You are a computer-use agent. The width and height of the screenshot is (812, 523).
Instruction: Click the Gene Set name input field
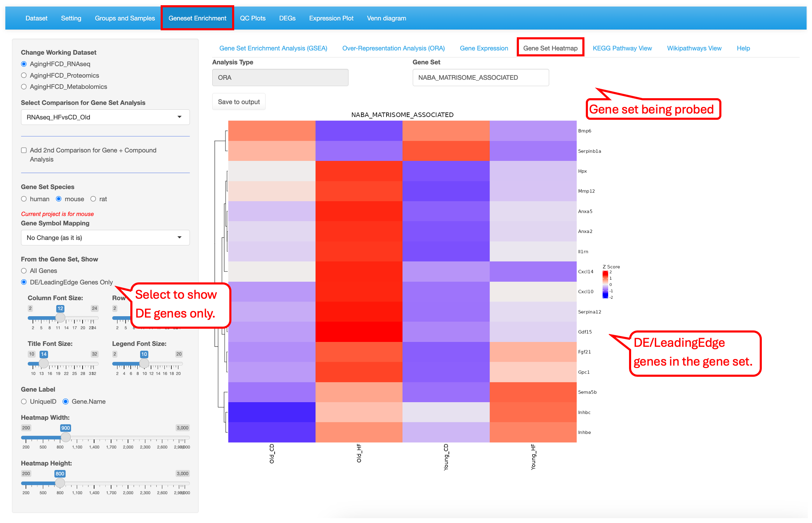[x=481, y=78]
